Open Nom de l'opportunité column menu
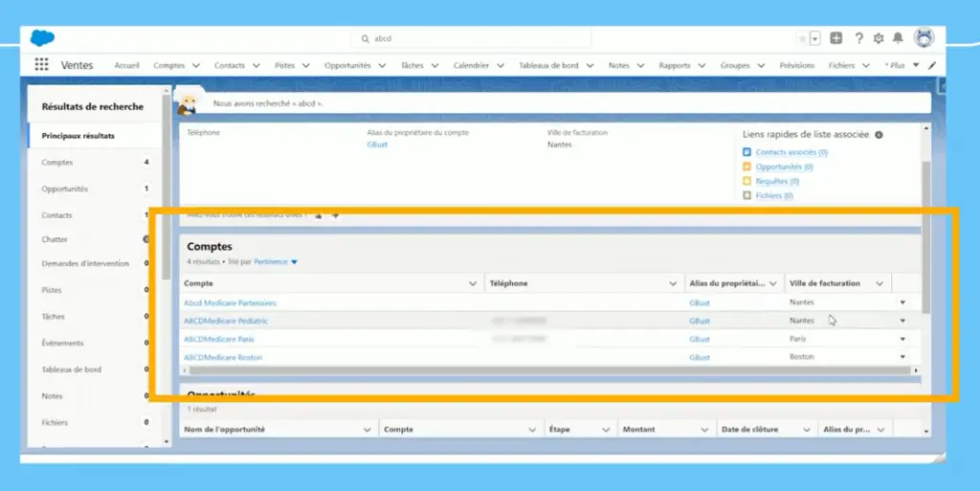 [x=367, y=430]
